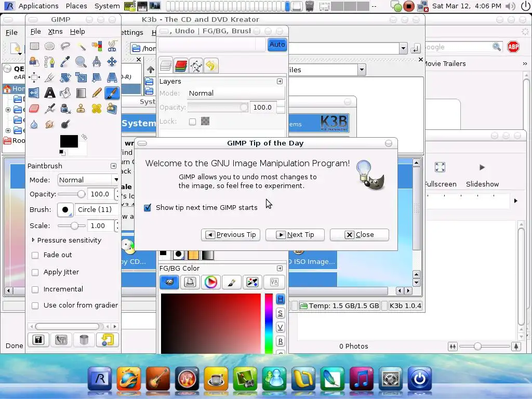
Task: Open the Layers panel menu arrow
Action: coord(280,82)
